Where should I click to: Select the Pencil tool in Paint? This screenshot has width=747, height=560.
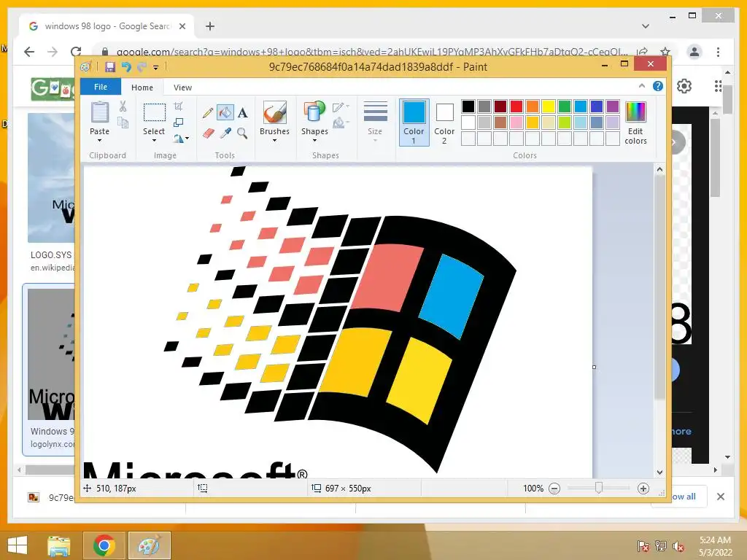[208, 113]
